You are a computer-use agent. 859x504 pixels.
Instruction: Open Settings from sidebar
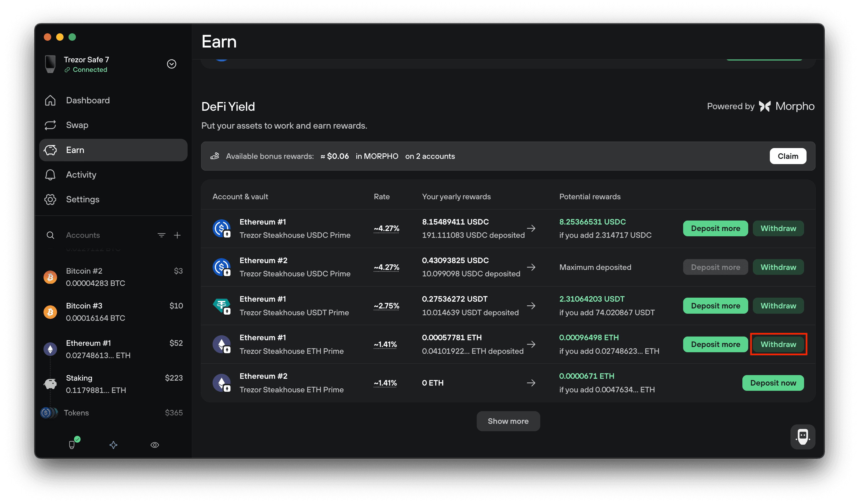pyautogui.click(x=113, y=199)
